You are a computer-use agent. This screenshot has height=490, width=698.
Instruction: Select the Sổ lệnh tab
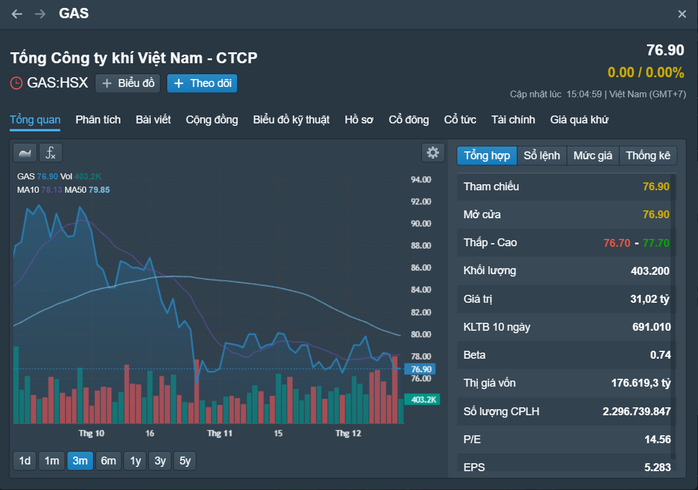point(542,156)
